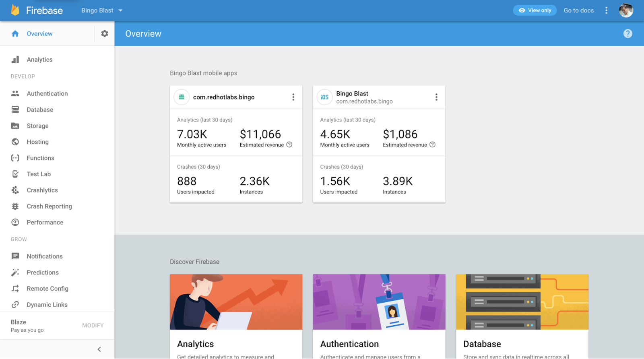Click the Firebase flame logo
The image size is (644, 359).
(15, 10)
